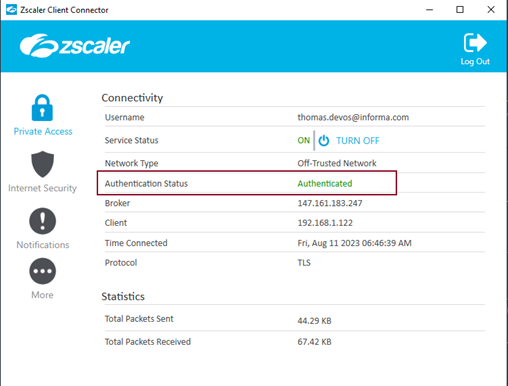
Task: Click the Time Connected label
Action: click(x=136, y=243)
